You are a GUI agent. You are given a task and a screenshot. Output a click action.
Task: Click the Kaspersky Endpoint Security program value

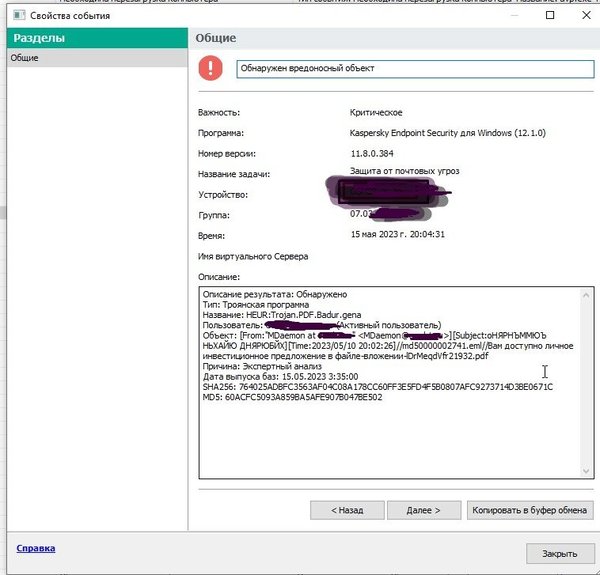(x=448, y=133)
